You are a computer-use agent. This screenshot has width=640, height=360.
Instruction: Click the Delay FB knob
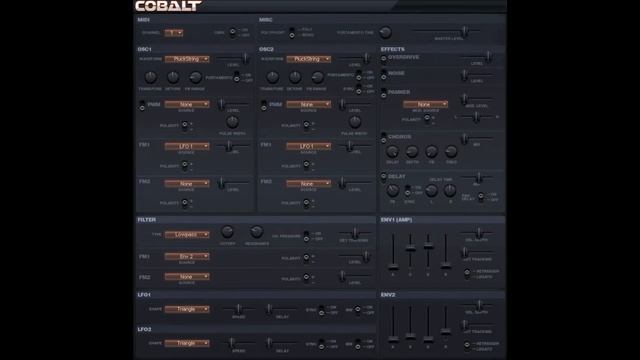pos(393,190)
